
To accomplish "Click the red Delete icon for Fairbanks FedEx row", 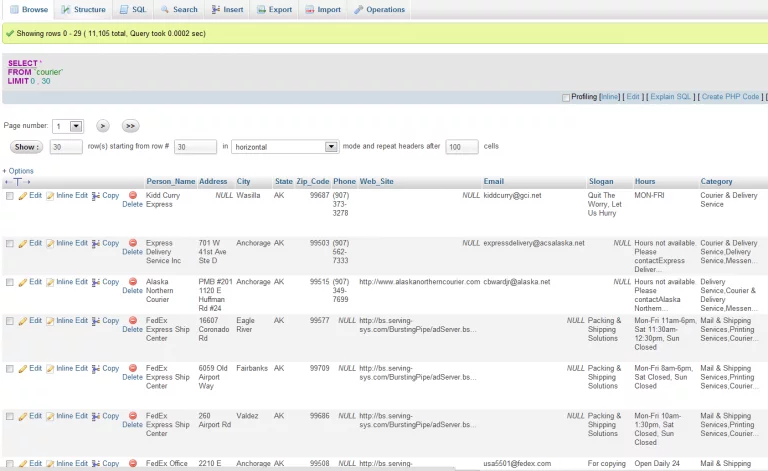I will tap(132, 368).
